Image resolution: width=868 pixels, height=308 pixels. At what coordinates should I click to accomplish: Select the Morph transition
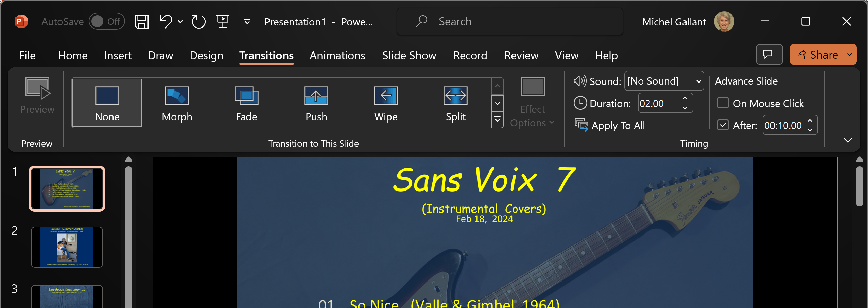tap(177, 103)
